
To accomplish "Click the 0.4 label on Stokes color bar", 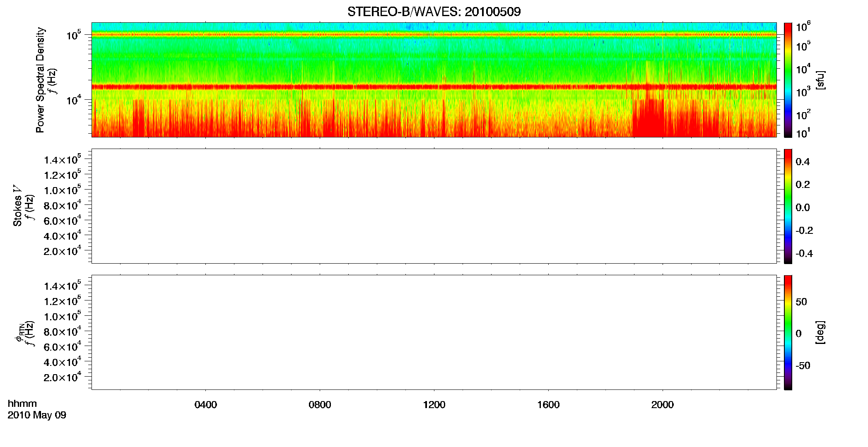I will (803, 162).
